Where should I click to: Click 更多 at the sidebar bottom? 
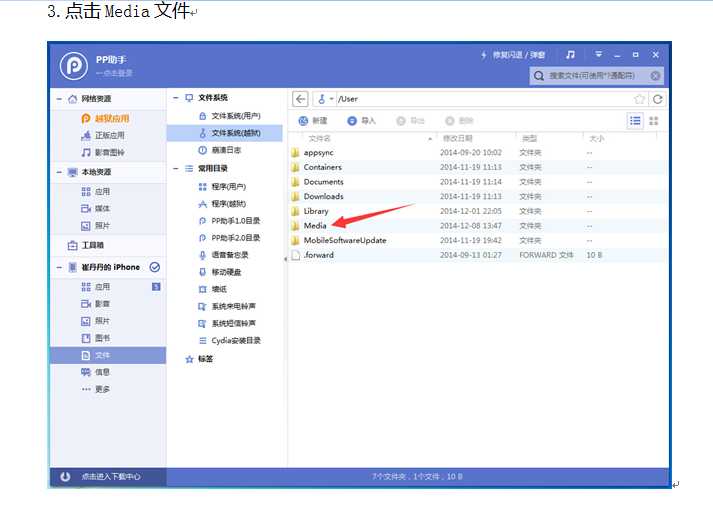(102, 390)
